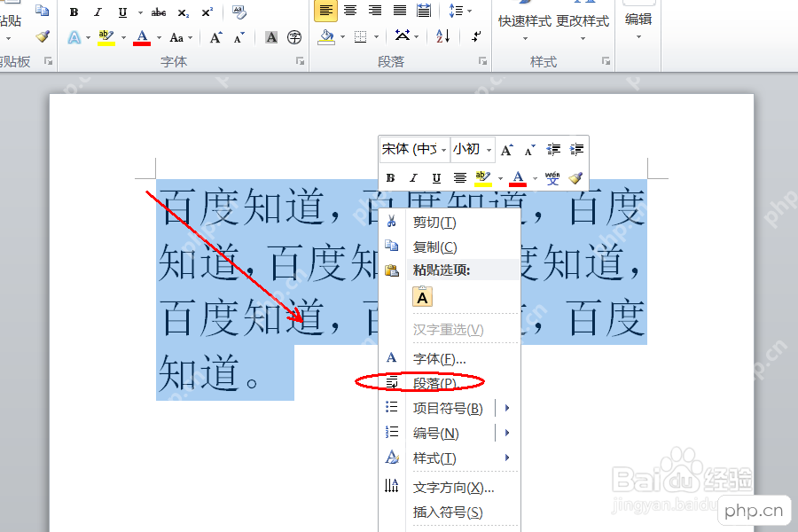Toggle Bold in the ribbon font group
The height and width of the screenshot is (532, 798).
pyautogui.click(x=74, y=12)
